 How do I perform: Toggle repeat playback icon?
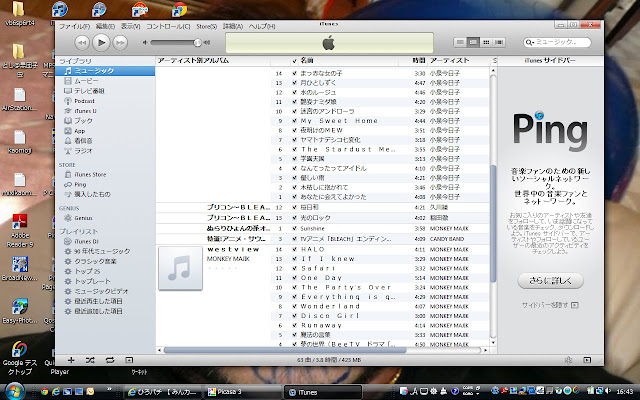coord(110,360)
